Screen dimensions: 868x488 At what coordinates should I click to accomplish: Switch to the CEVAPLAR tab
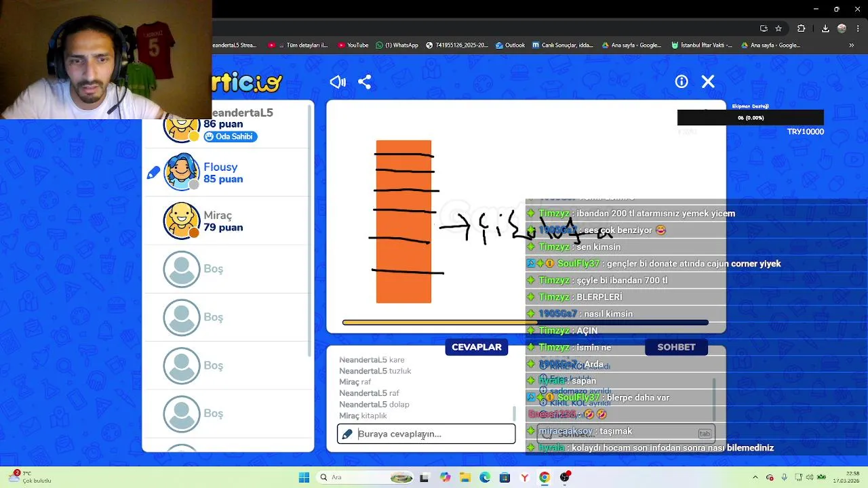coord(477,347)
